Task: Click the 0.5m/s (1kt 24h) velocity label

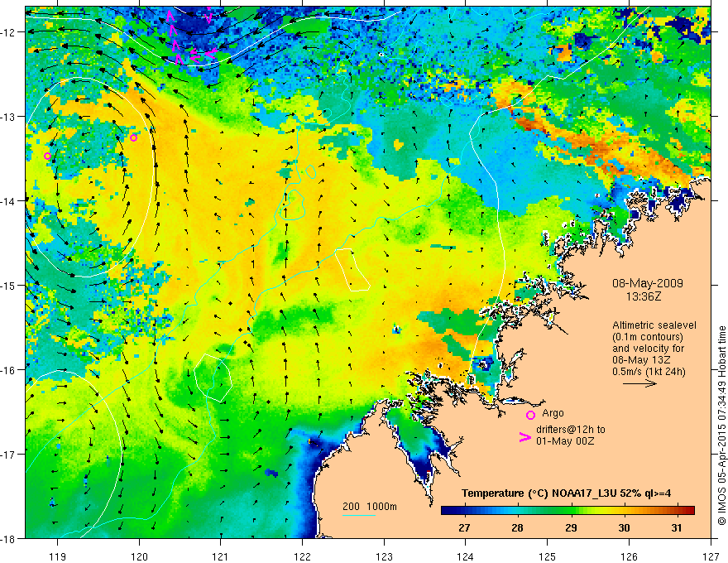Action: (649, 371)
